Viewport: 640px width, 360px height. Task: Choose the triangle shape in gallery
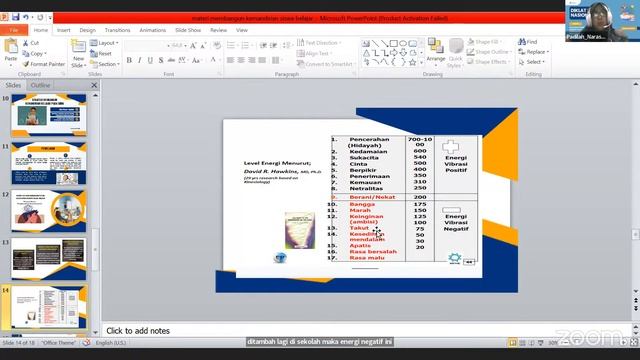(x=366, y=53)
